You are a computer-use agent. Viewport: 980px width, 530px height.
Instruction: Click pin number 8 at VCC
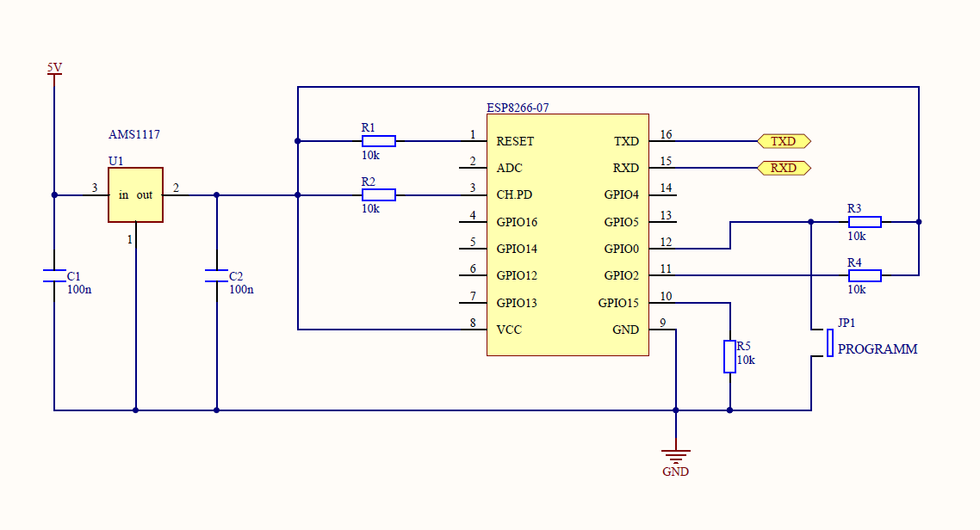point(473,323)
